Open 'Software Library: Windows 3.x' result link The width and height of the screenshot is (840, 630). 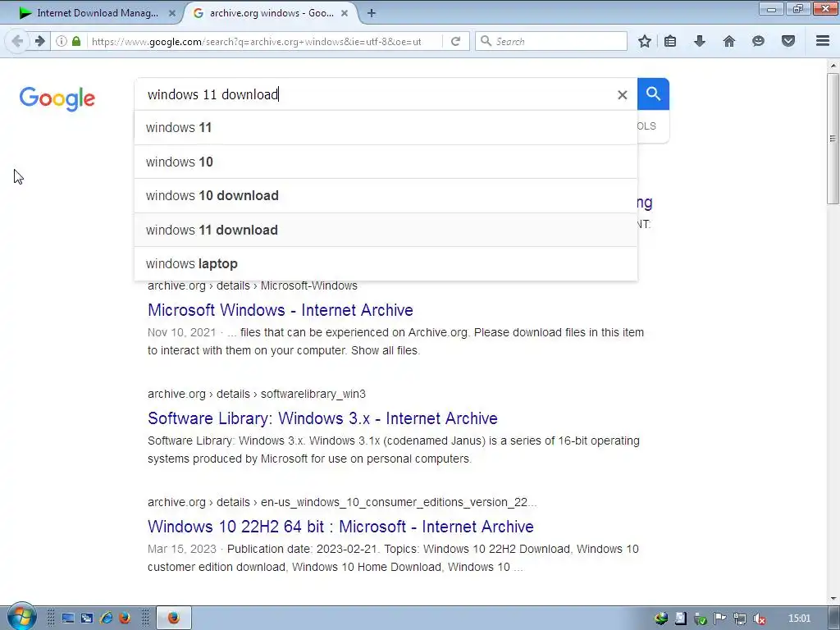tap(322, 418)
